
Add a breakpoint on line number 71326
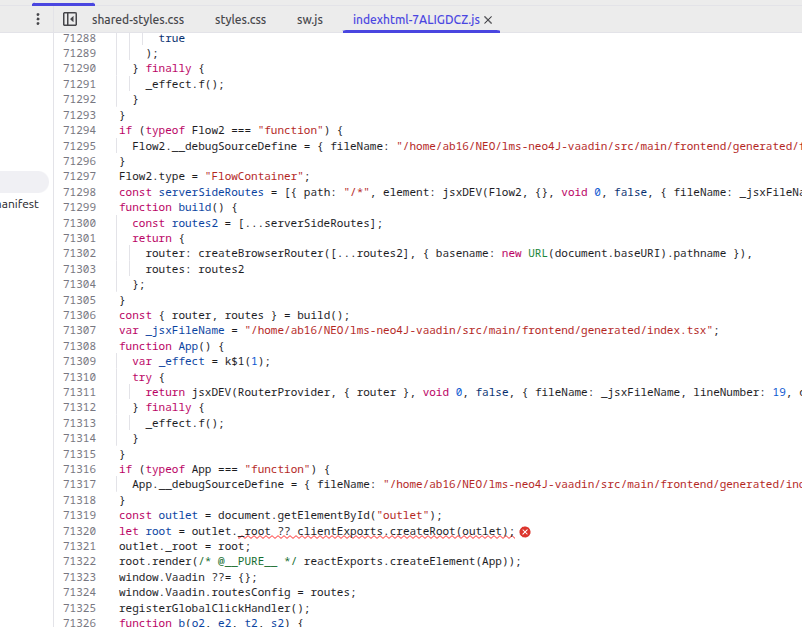pos(79,623)
